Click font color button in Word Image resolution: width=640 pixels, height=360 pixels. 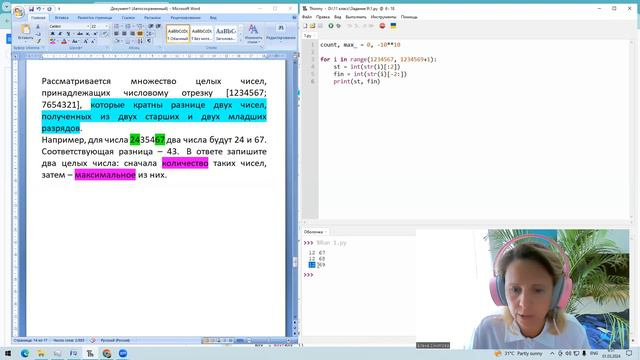64,41
